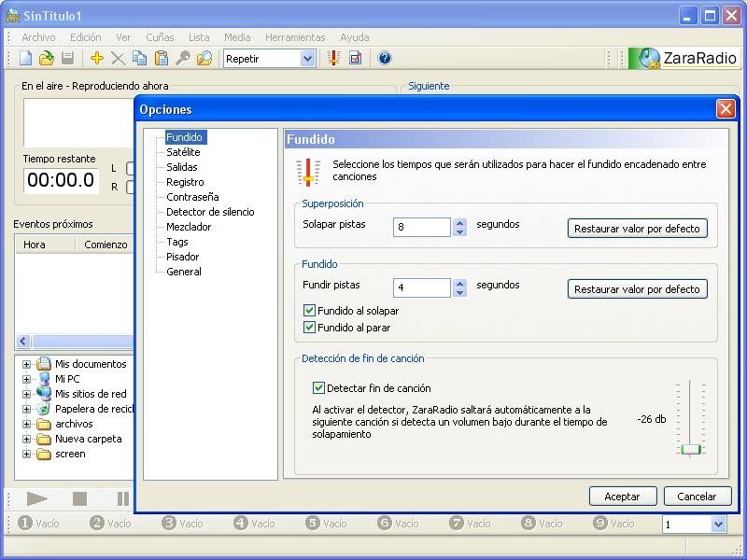Click the paste clipboard toolbar icon
This screenshot has width=747, height=560.
(x=161, y=59)
